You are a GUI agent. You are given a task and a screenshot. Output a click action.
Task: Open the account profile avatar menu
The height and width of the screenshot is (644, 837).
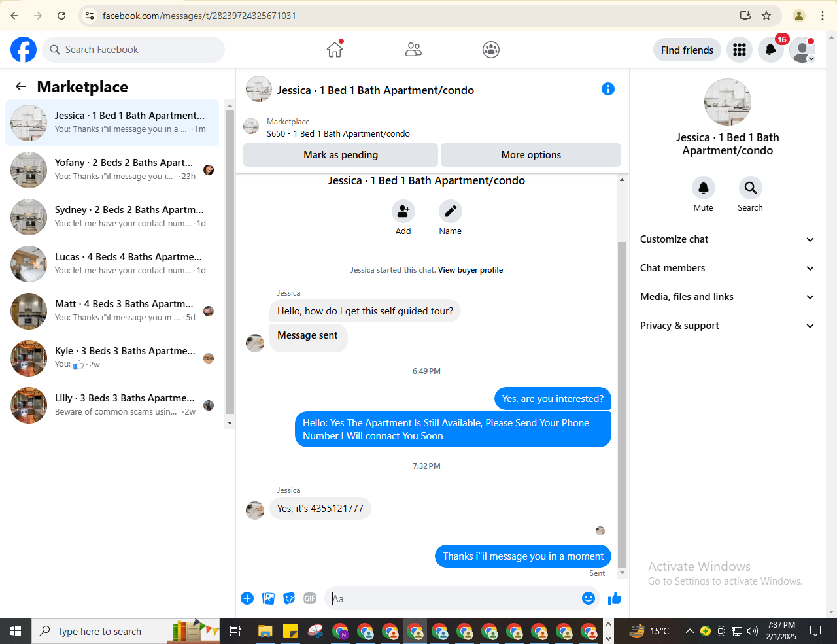tap(802, 50)
